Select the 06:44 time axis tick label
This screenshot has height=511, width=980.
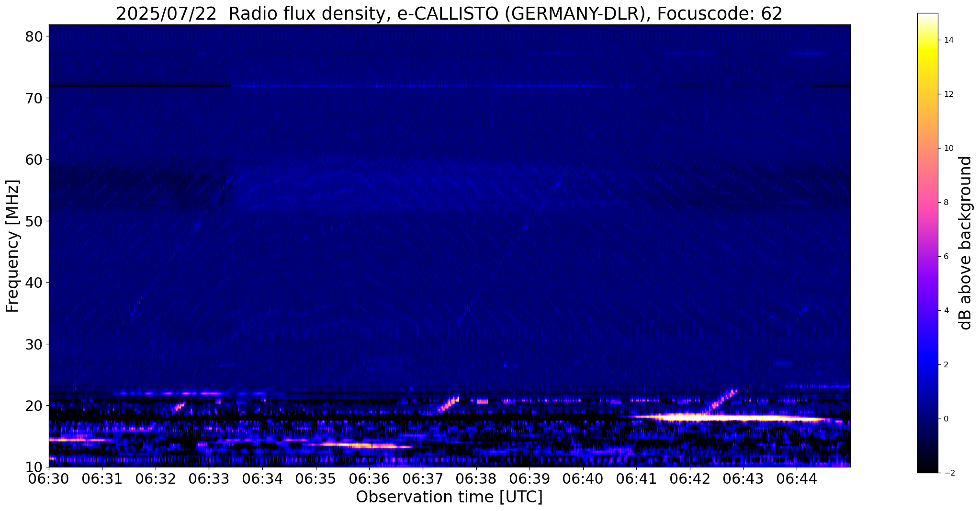(797, 479)
